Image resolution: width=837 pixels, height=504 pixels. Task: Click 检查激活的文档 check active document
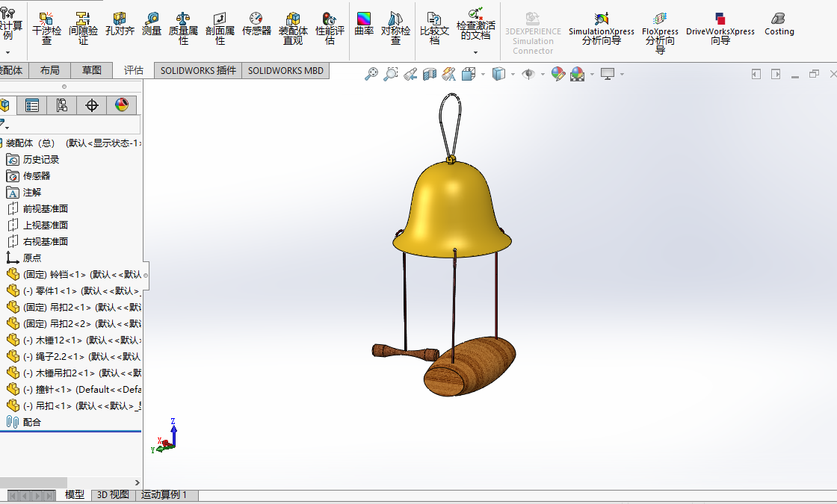click(x=475, y=25)
